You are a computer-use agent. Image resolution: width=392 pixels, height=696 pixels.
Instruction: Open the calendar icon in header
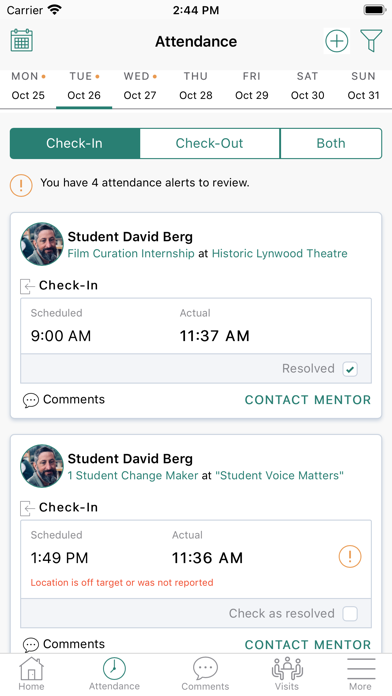[x=22, y=40]
